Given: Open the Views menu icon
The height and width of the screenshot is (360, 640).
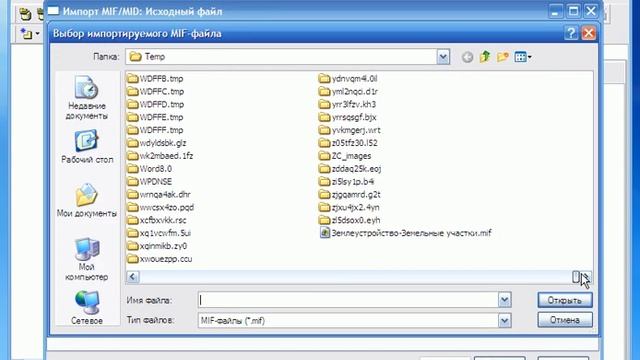Looking at the screenshot, I should click(523, 57).
